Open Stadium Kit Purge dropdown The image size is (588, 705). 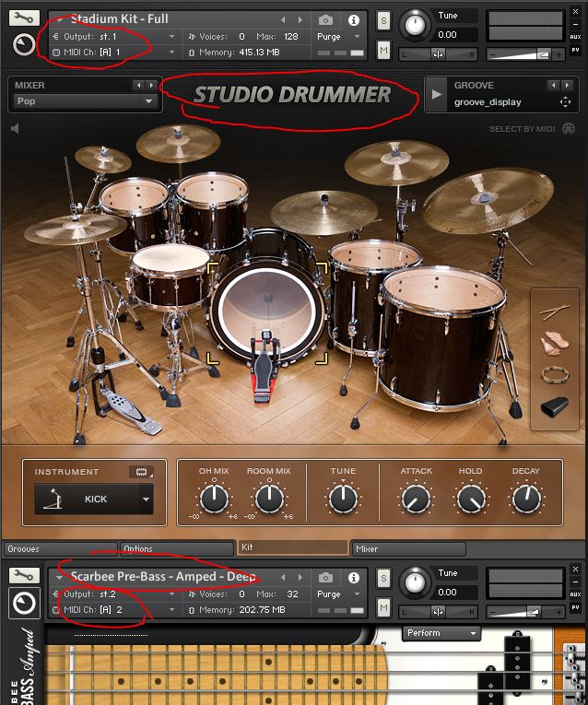tap(339, 37)
